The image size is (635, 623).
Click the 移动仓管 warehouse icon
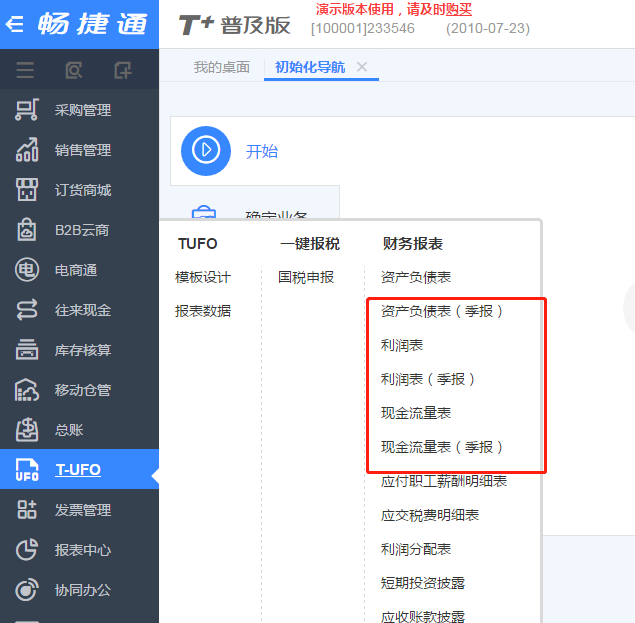click(x=27, y=390)
